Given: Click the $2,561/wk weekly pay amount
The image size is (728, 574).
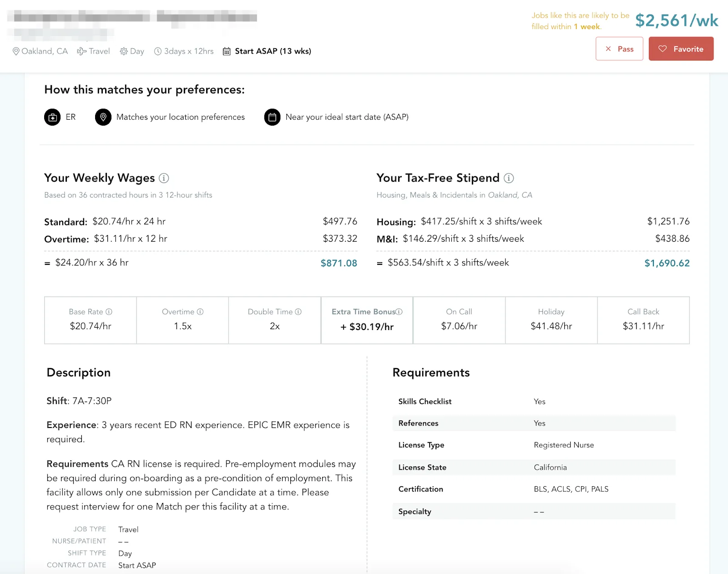Looking at the screenshot, I should pos(677,20).
